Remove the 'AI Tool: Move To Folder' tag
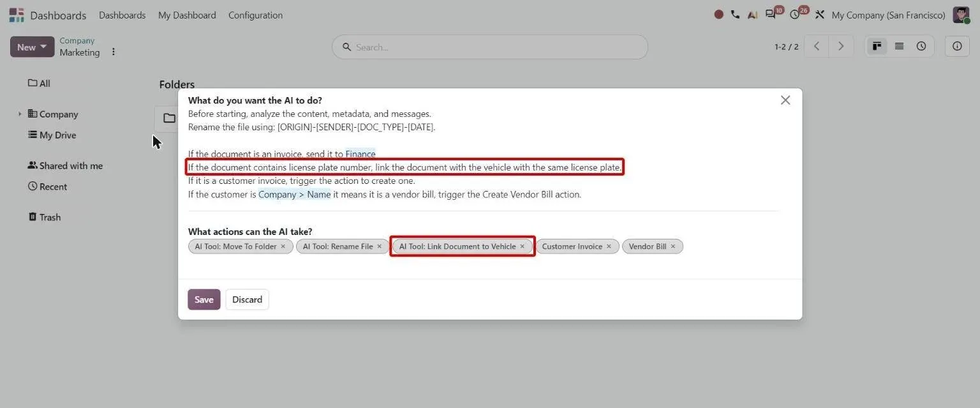The height and width of the screenshot is (408, 980). [283, 246]
